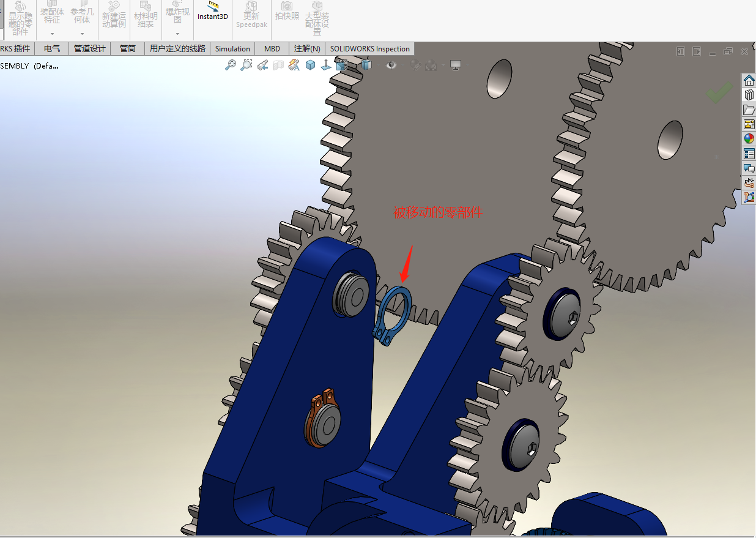Open the Design Library panel
This screenshot has height=538, width=756.
point(749,94)
